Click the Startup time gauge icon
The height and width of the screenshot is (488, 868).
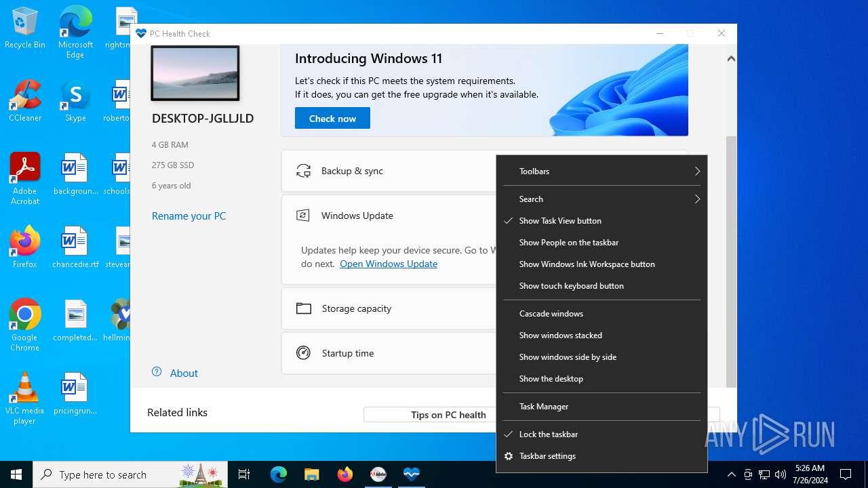[304, 353]
